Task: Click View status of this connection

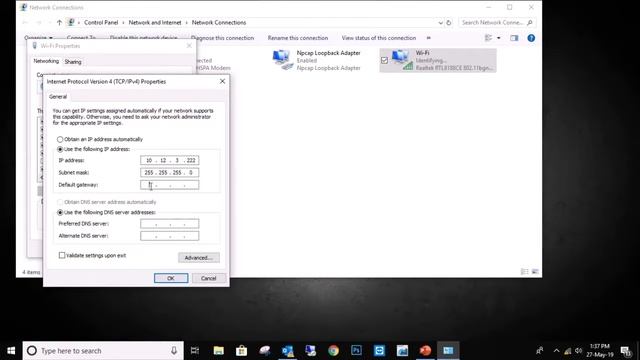Action: (379, 38)
